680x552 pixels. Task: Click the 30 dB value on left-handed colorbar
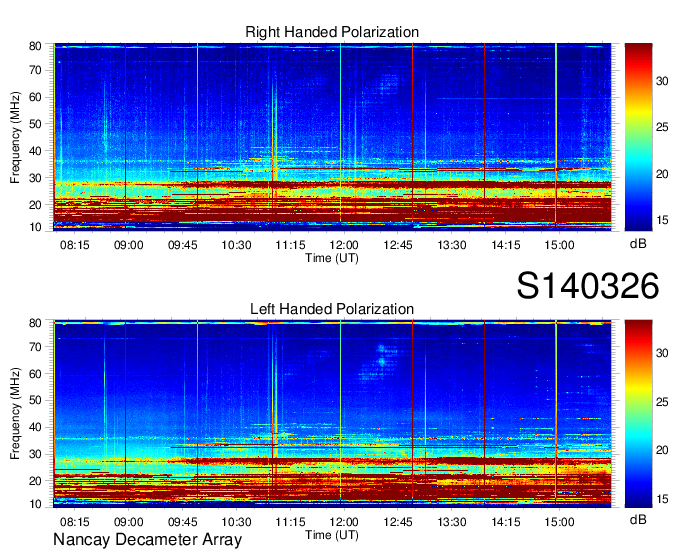click(662, 353)
